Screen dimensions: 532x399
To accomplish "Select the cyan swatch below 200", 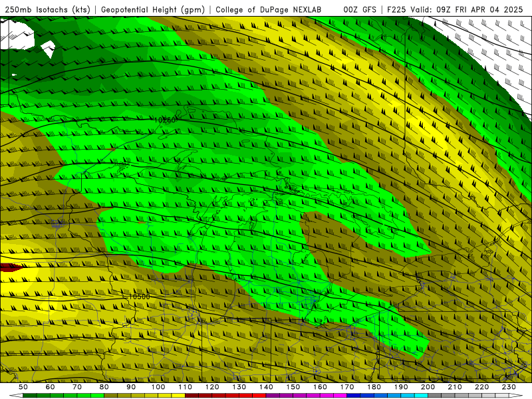I will coord(421,396).
